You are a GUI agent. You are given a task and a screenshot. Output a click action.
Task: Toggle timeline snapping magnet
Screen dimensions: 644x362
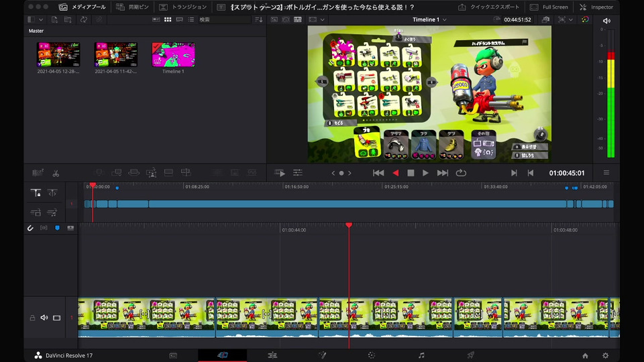coord(30,229)
